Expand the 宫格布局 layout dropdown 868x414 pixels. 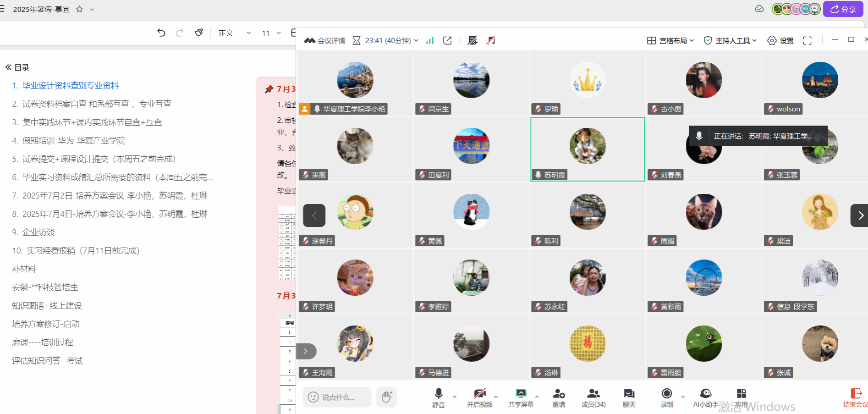[x=670, y=41]
